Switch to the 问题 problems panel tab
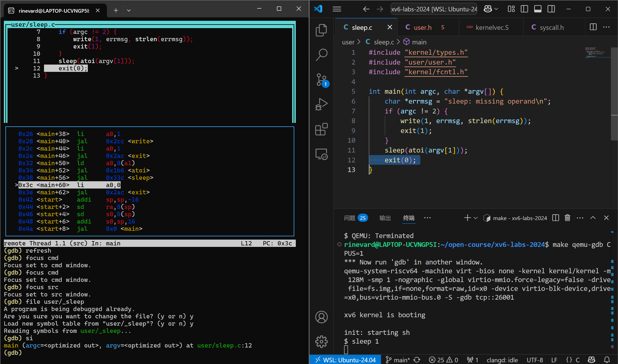 click(350, 218)
